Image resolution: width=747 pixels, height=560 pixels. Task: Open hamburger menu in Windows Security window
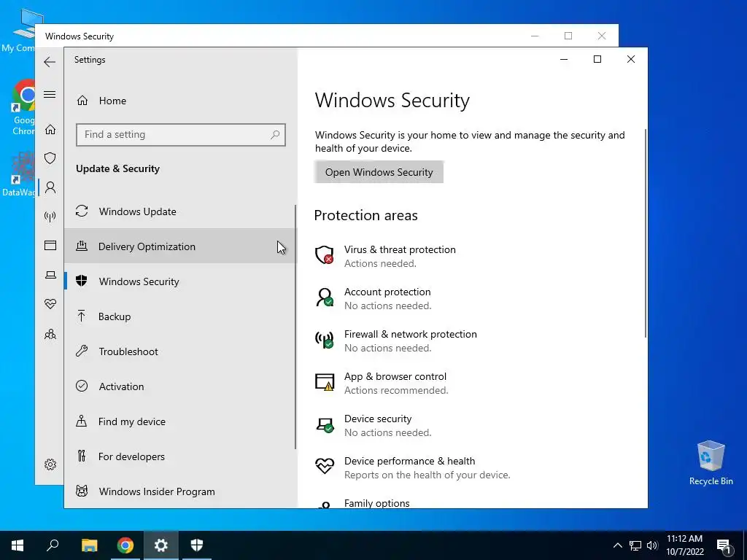point(50,94)
